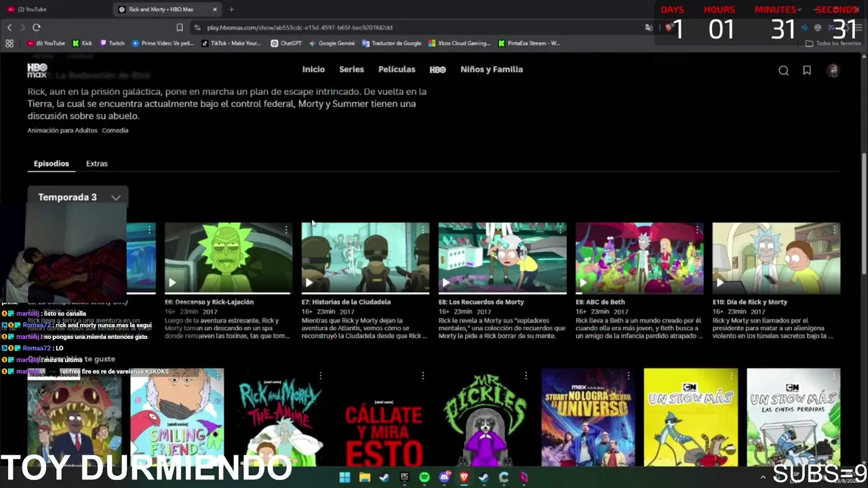Viewport: 868px width, 488px height.
Task: Open Epic Games Launcher from taskbar
Action: [405, 477]
